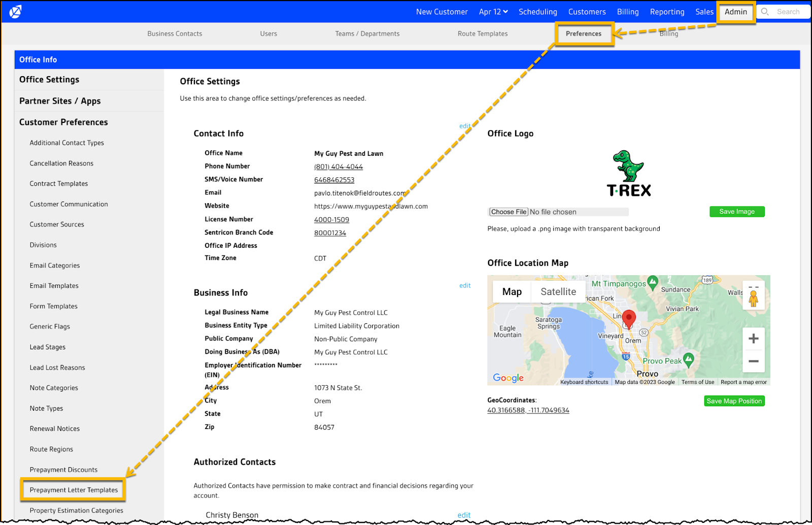Zoom out on the office map
This screenshot has width=812, height=525.
tap(753, 362)
